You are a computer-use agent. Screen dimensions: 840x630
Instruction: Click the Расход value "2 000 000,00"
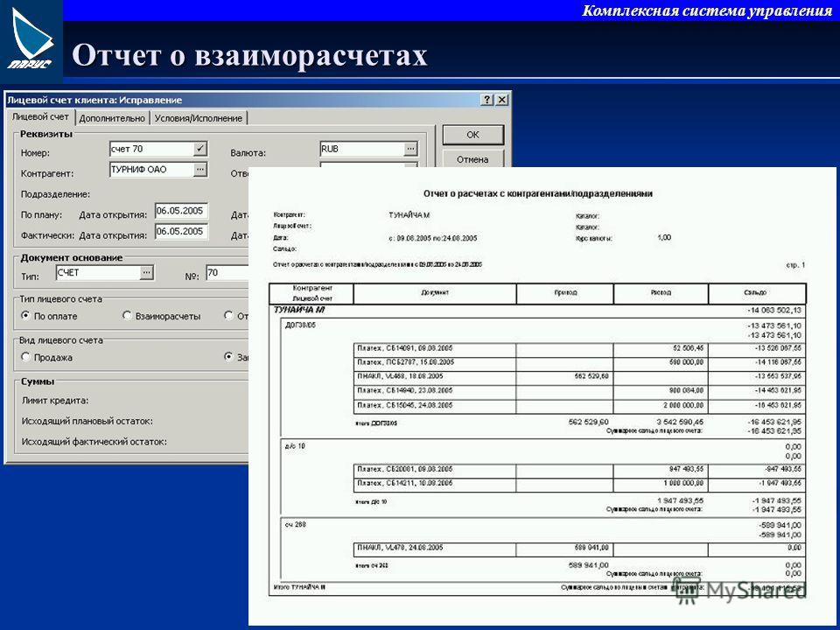coord(683,405)
